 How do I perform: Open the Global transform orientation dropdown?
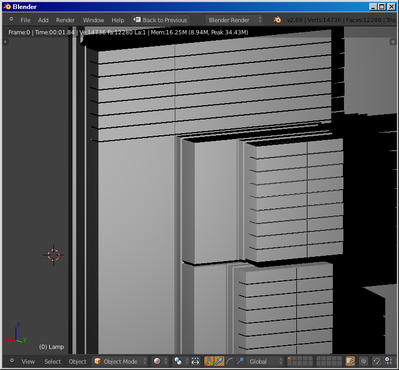point(265,361)
